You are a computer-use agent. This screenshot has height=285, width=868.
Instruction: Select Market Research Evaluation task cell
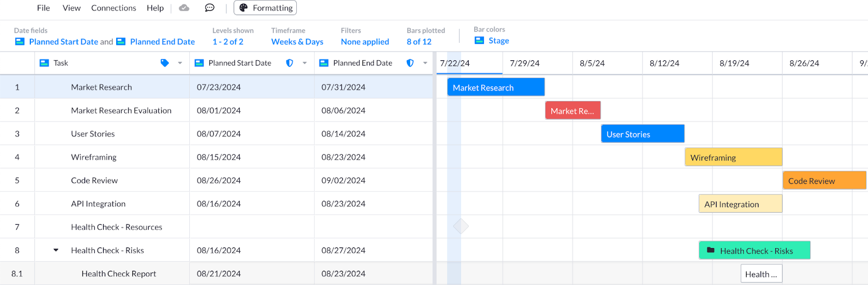coord(112,110)
